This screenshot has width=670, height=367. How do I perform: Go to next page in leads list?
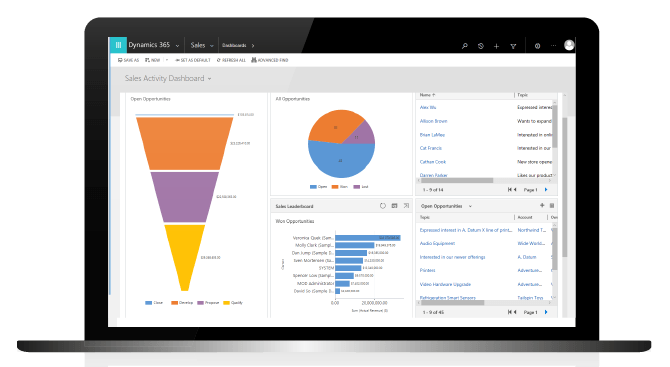546,189
